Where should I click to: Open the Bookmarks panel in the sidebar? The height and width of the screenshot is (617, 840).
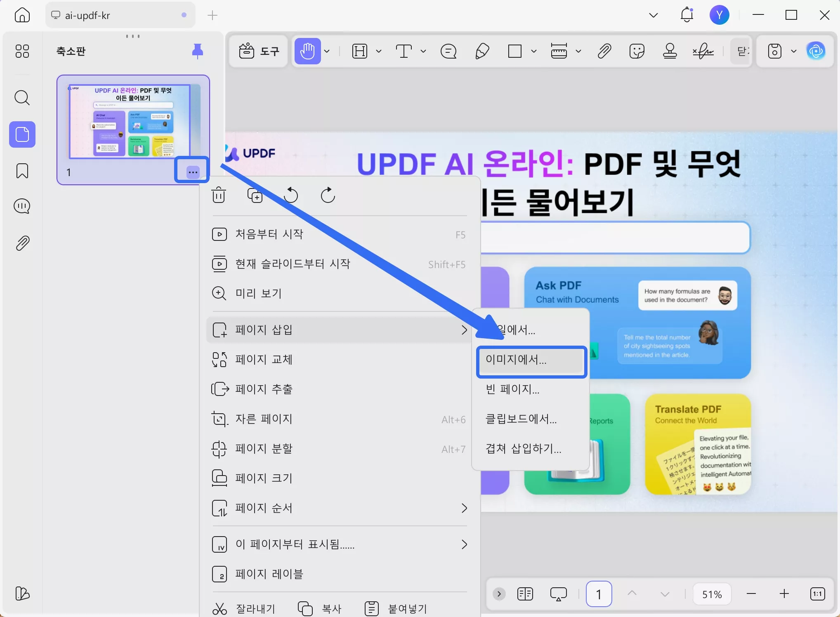tap(22, 170)
